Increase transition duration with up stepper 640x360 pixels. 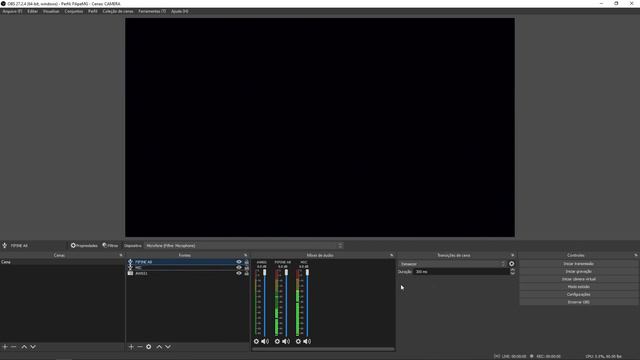513,270
